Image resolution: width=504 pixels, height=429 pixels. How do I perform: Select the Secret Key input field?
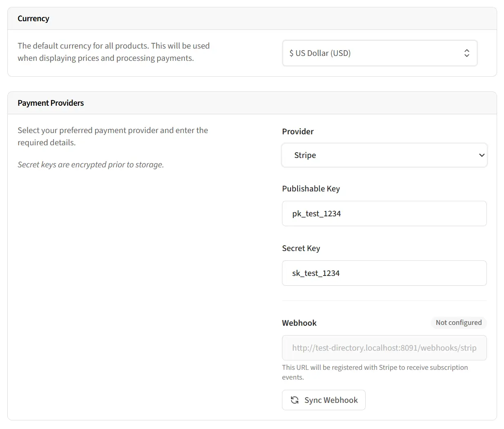384,273
